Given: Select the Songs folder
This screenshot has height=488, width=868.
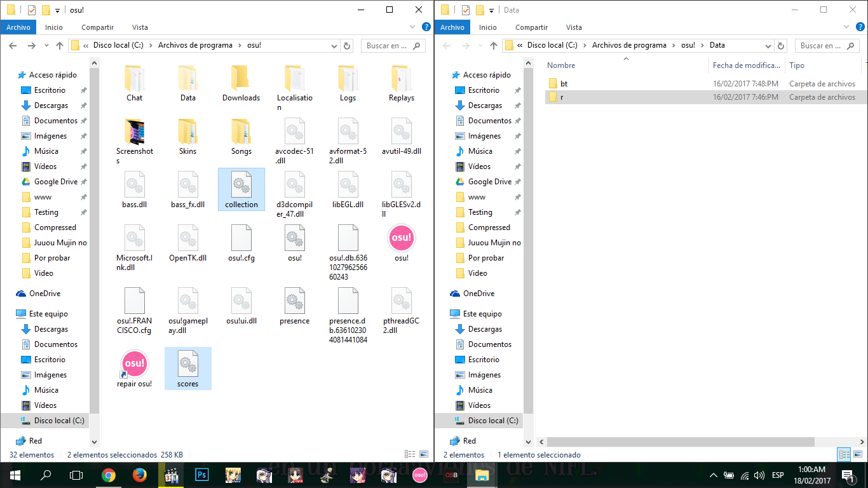Looking at the screenshot, I should pyautogui.click(x=241, y=137).
